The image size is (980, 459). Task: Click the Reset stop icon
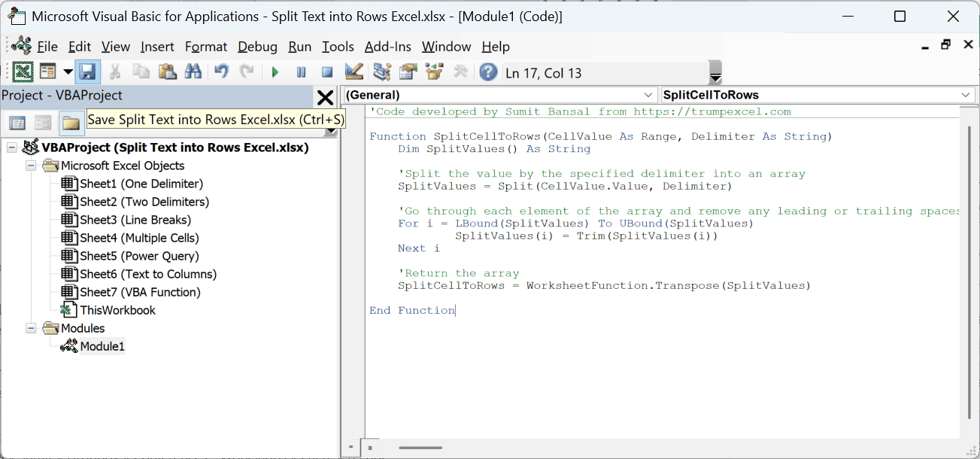(327, 72)
